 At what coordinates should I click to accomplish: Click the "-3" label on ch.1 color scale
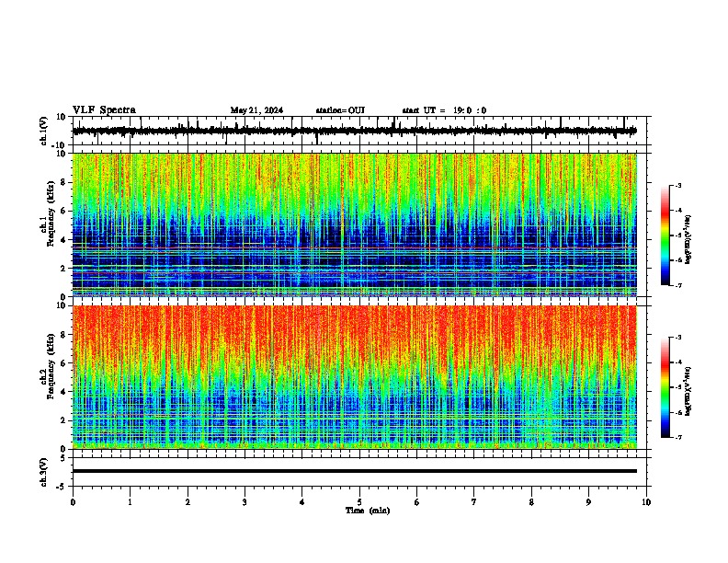(x=677, y=186)
